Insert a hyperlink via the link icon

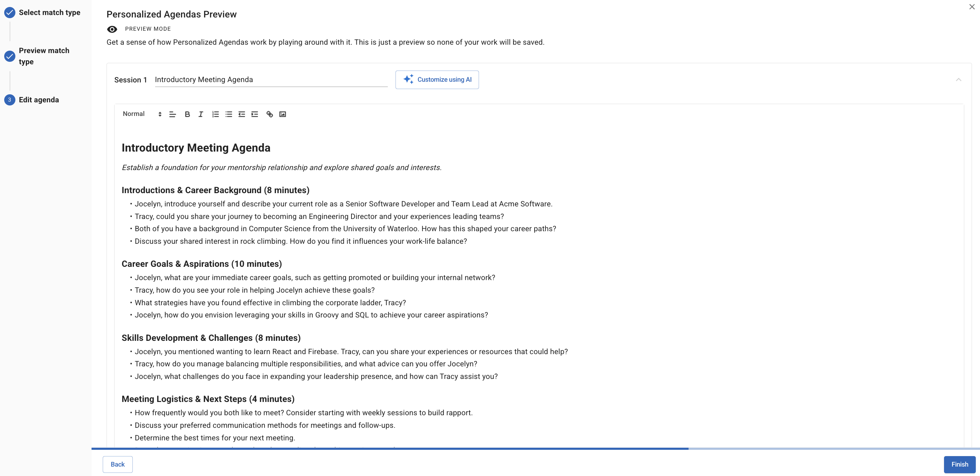click(269, 114)
